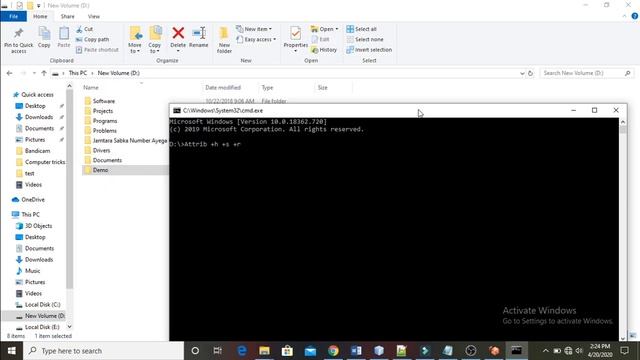
Task: Open Chrome from the taskbar
Action: pos(333,351)
